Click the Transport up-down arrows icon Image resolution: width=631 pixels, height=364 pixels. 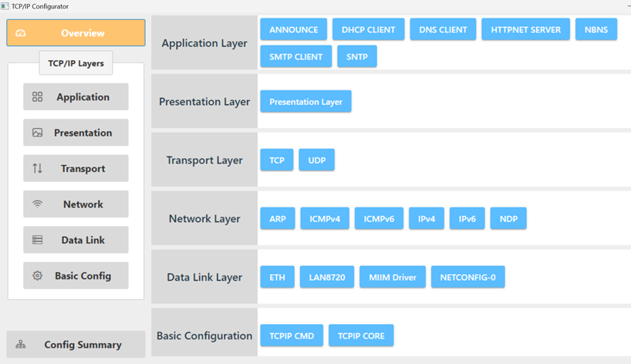37,168
